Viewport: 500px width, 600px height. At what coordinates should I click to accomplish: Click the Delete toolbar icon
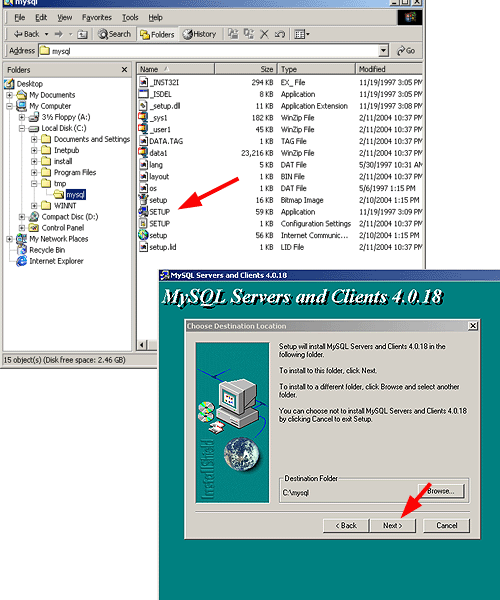coord(264,34)
